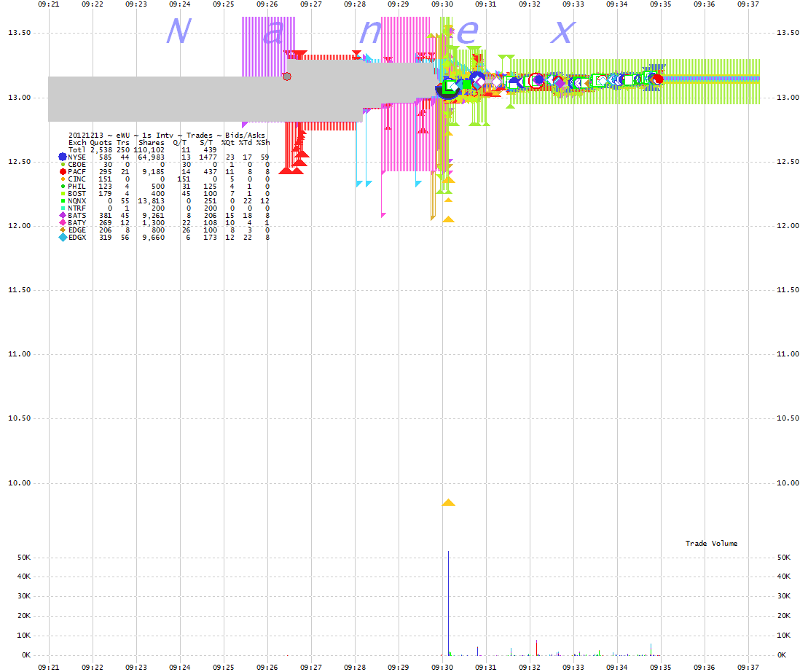Image resolution: width=808 pixels, height=672 pixels.
Task: Click the gray circle marker near 09:26
Action: (x=287, y=77)
